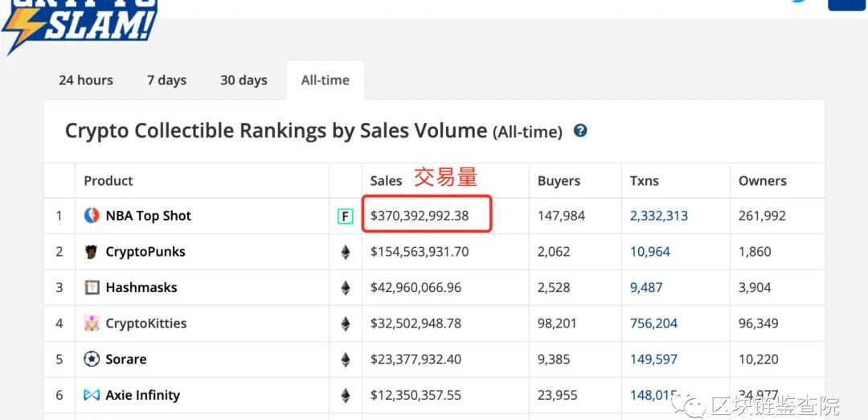868x420 pixels.
Task: Click the Ethereum icon in Axie Infinity row
Action: [x=346, y=396]
